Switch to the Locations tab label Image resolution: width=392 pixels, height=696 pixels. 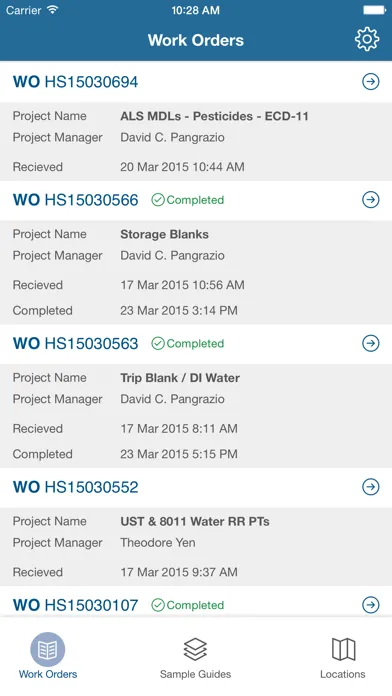[x=343, y=674]
